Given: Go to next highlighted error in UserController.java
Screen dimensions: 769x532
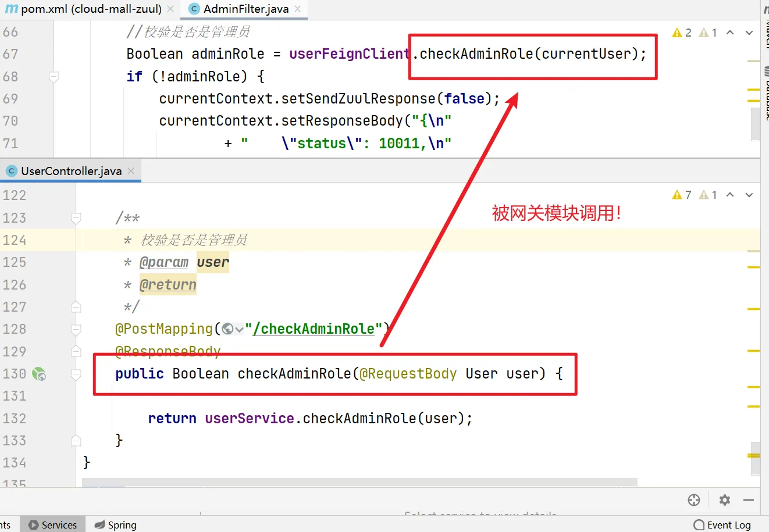Looking at the screenshot, I should (749, 195).
